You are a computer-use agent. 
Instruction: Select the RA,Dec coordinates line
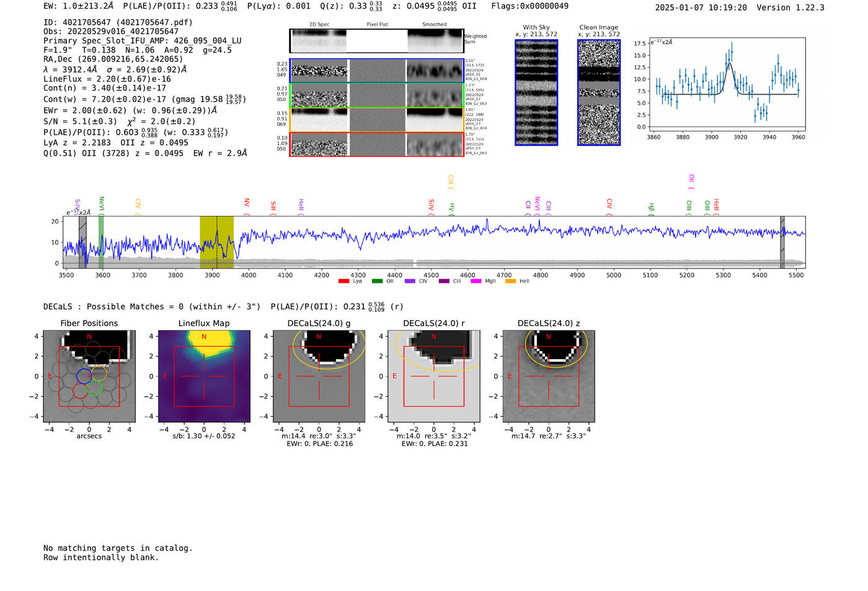pos(113,60)
